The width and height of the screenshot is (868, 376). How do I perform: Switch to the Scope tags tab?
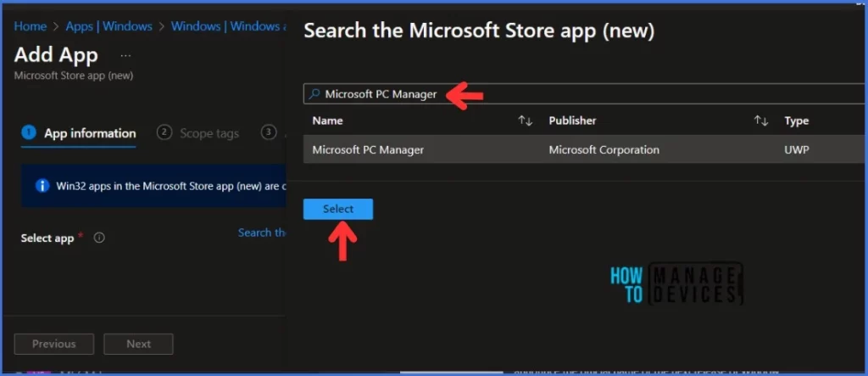click(198, 133)
